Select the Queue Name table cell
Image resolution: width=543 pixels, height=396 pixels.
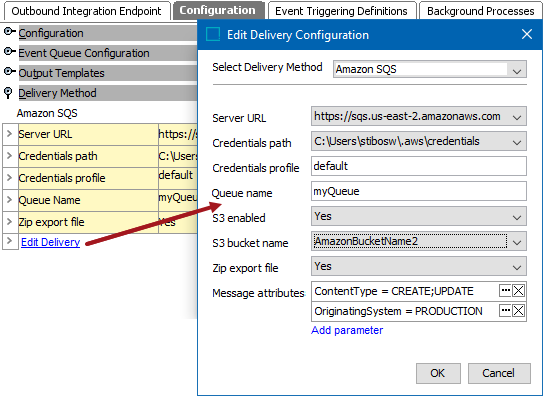[88, 200]
